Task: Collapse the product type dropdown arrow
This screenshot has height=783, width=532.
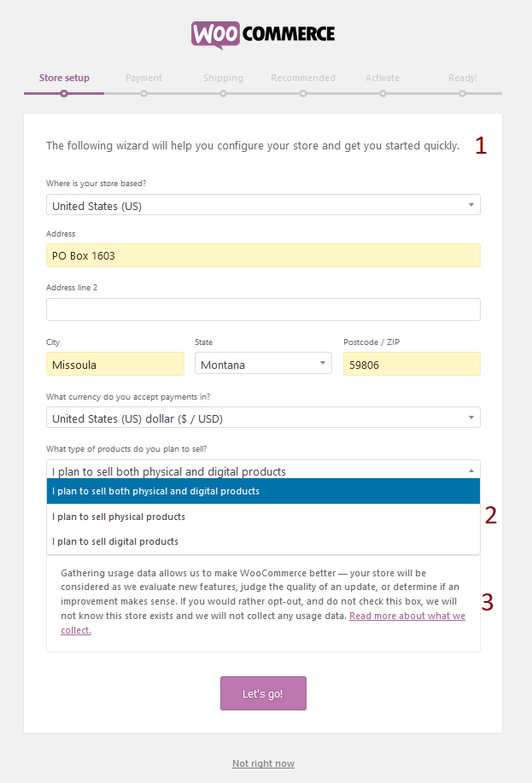Action: [471, 470]
